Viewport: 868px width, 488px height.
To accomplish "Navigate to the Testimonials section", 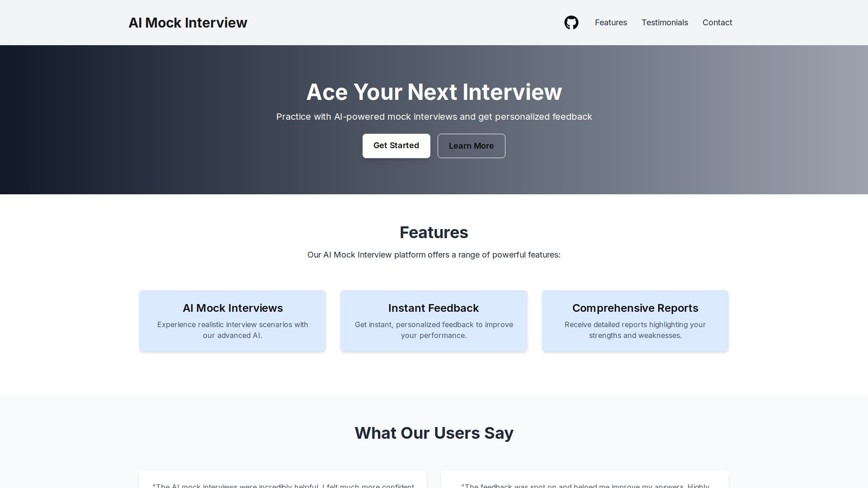I will [x=665, y=22].
